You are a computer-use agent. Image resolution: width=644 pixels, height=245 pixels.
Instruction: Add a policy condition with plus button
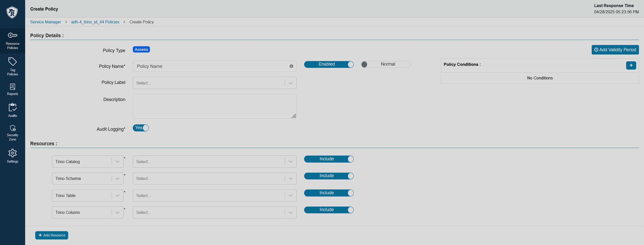[x=631, y=65]
